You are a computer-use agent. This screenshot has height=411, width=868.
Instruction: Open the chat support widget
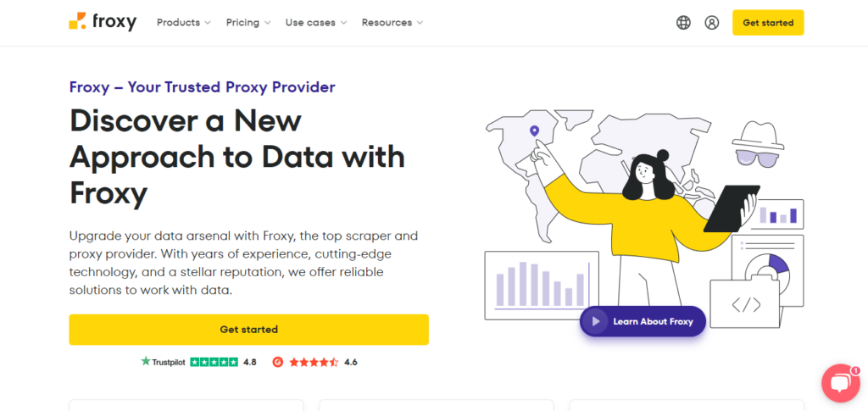tap(840, 385)
